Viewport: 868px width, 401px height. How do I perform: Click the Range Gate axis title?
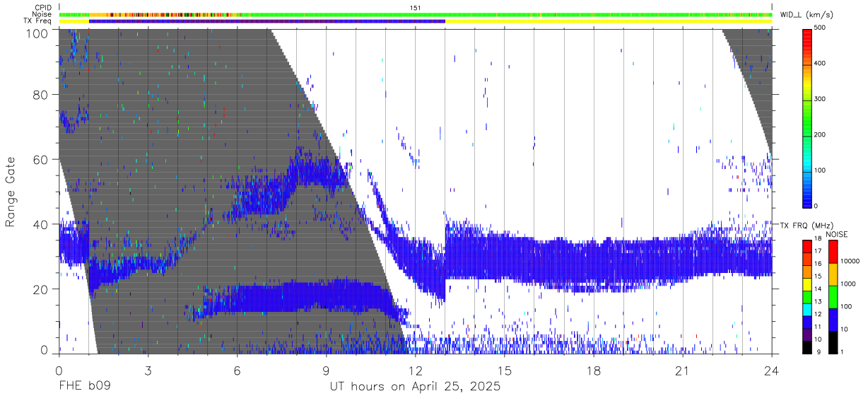click(x=11, y=192)
